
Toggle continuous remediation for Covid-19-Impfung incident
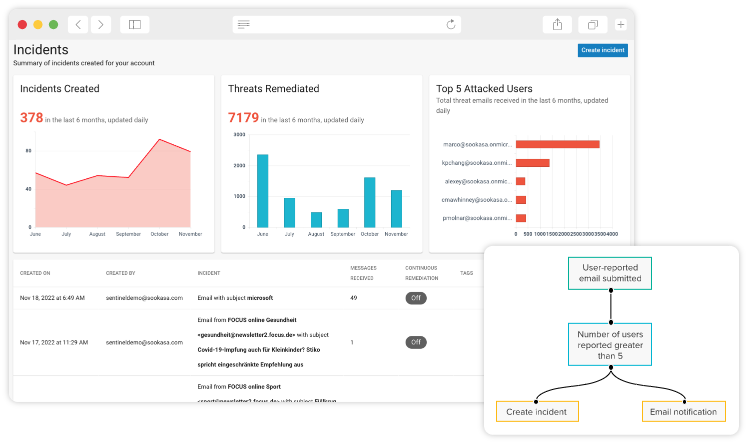pyautogui.click(x=415, y=342)
